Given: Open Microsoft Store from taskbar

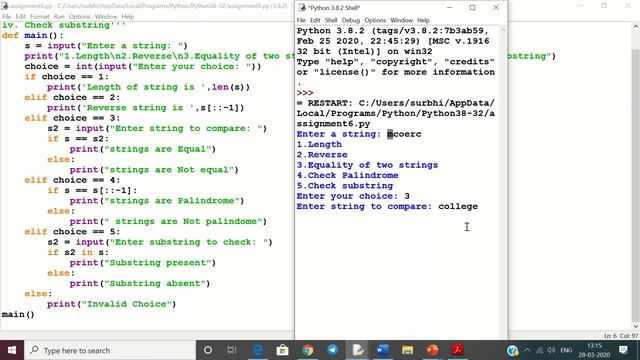Looking at the screenshot, I should 282,350.
